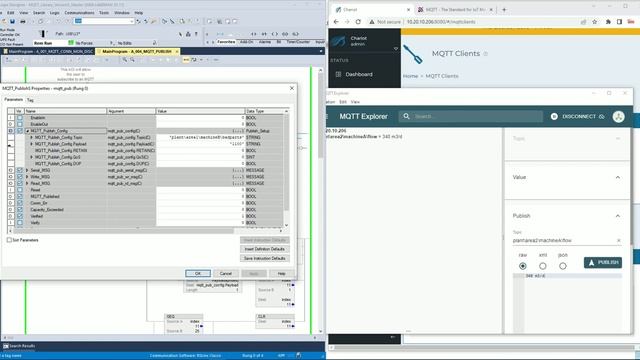Click Cancel in the properties dialog
This screenshot has height=360, width=640.
click(x=226, y=273)
